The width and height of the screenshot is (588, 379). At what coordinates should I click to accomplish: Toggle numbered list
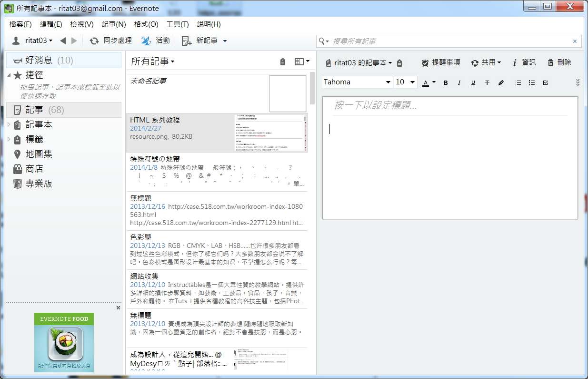coord(532,82)
